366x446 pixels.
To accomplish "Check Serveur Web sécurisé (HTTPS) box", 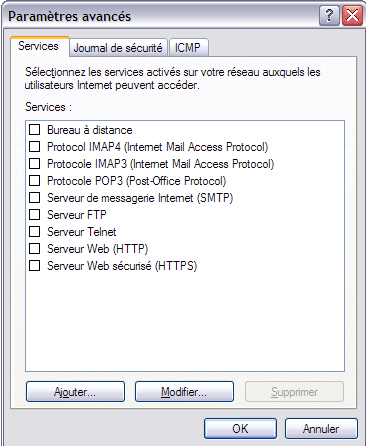I will 35,265.
